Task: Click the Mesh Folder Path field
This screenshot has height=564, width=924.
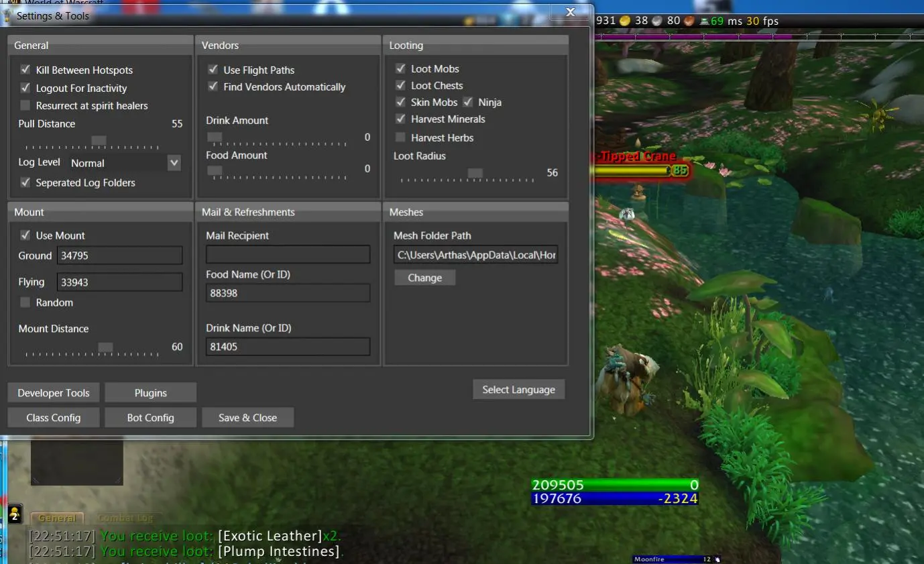Action: 476,255
